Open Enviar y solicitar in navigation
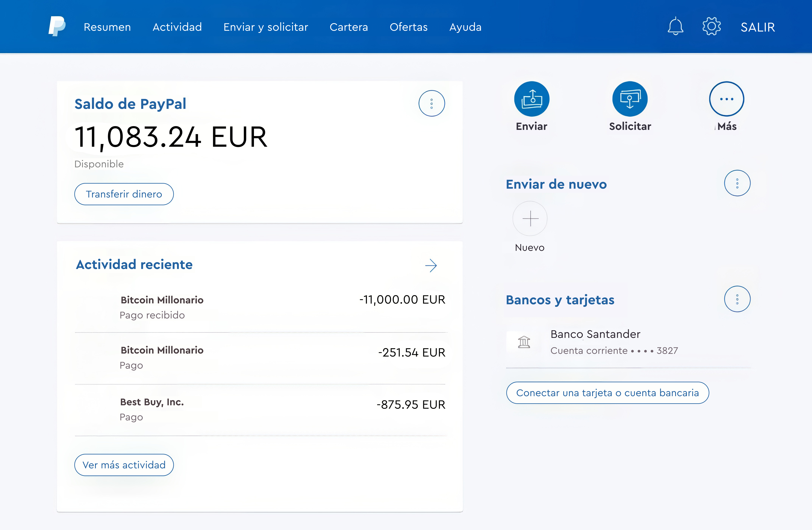 tap(265, 27)
